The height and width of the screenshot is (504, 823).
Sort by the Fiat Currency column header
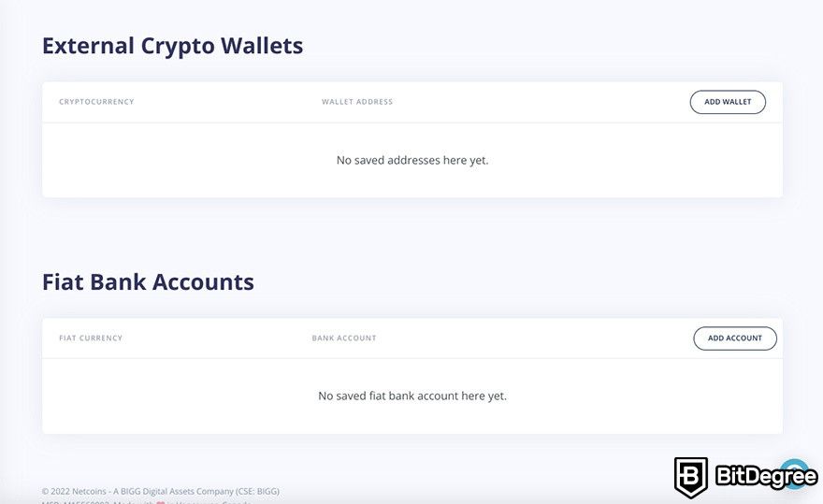(91, 338)
